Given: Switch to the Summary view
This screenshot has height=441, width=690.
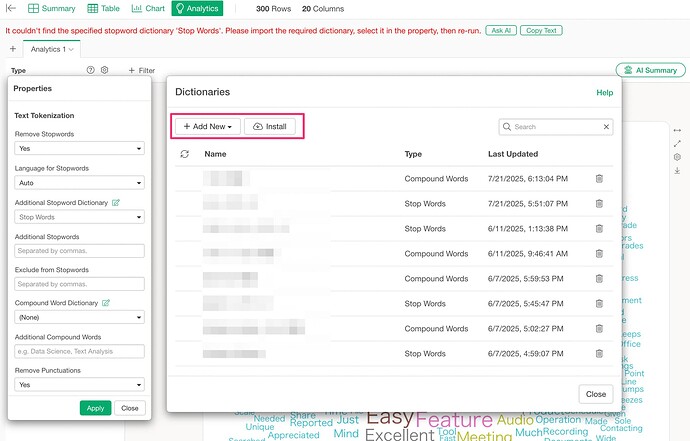Looking at the screenshot, I should [51, 8].
